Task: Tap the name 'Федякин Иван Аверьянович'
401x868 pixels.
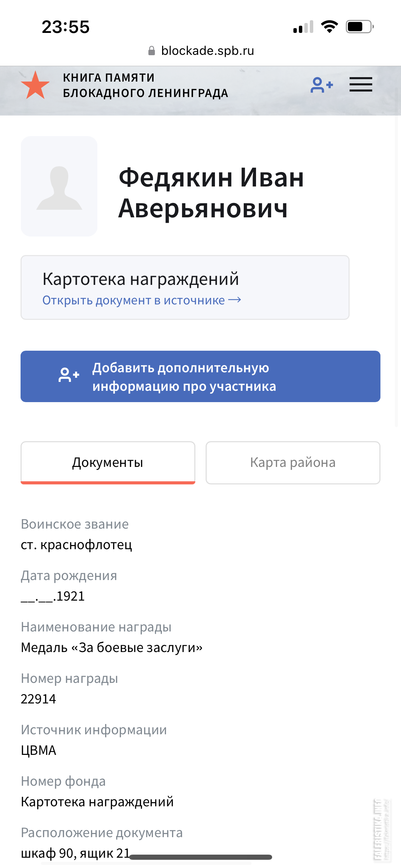Action: (211, 193)
